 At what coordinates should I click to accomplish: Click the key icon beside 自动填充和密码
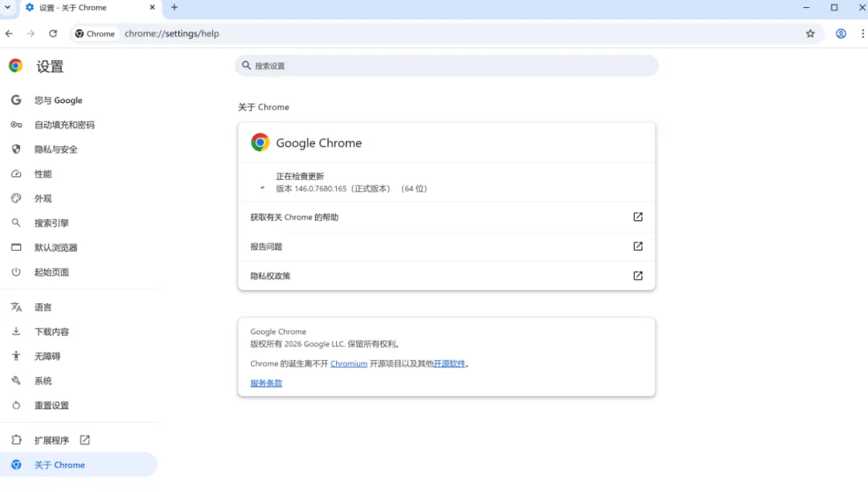click(x=16, y=125)
